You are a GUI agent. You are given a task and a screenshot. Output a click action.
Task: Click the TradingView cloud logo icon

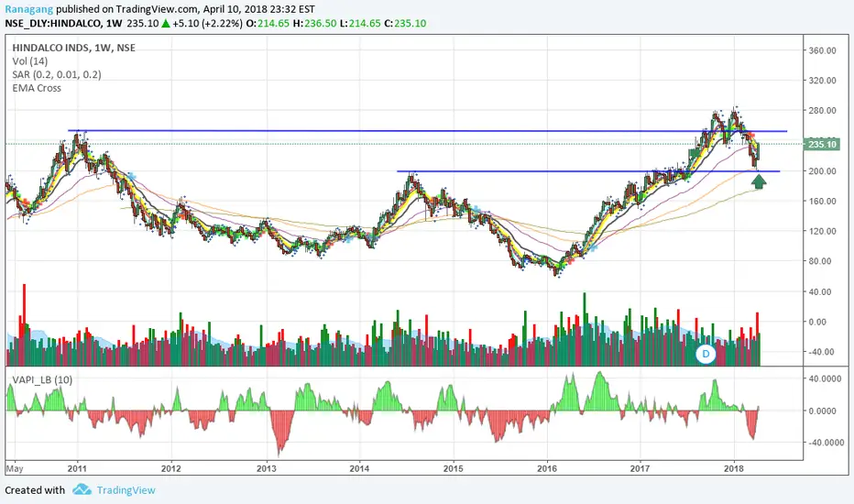pyautogui.click(x=82, y=489)
